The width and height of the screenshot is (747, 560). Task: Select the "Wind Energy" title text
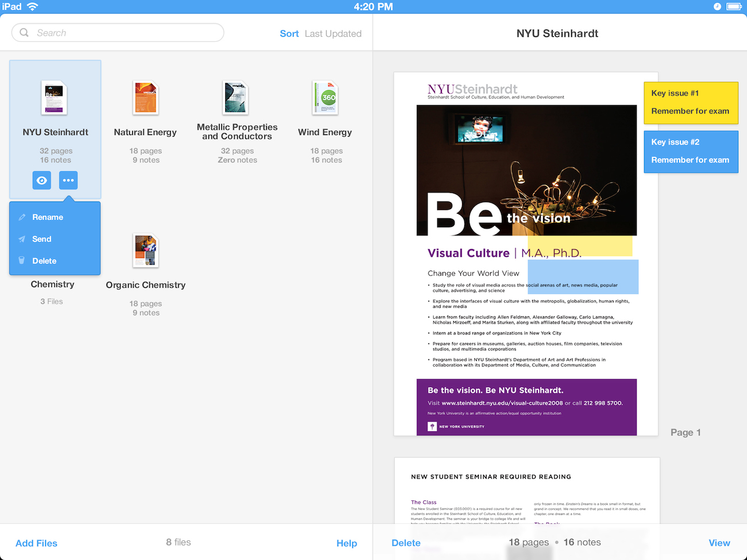click(x=325, y=132)
